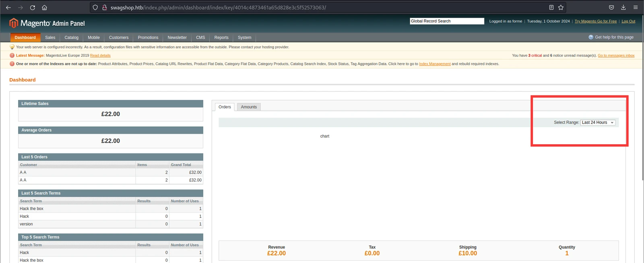Click the Average Orders £22.00 value
This screenshot has width=644, height=263.
click(x=111, y=141)
